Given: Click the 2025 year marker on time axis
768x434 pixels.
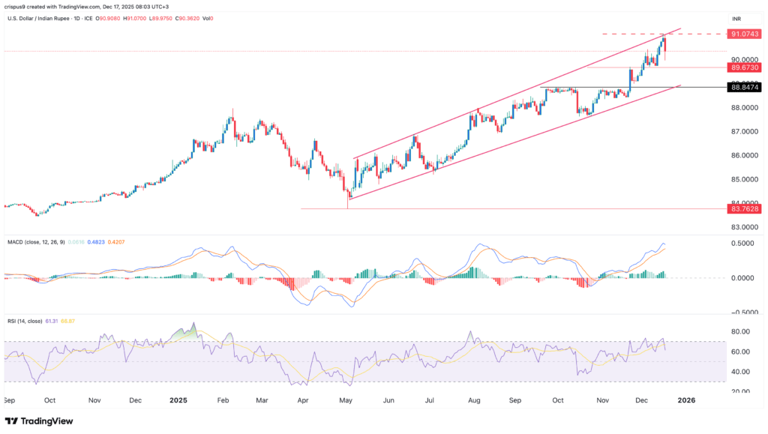Looking at the screenshot, I should click(180, 398).
